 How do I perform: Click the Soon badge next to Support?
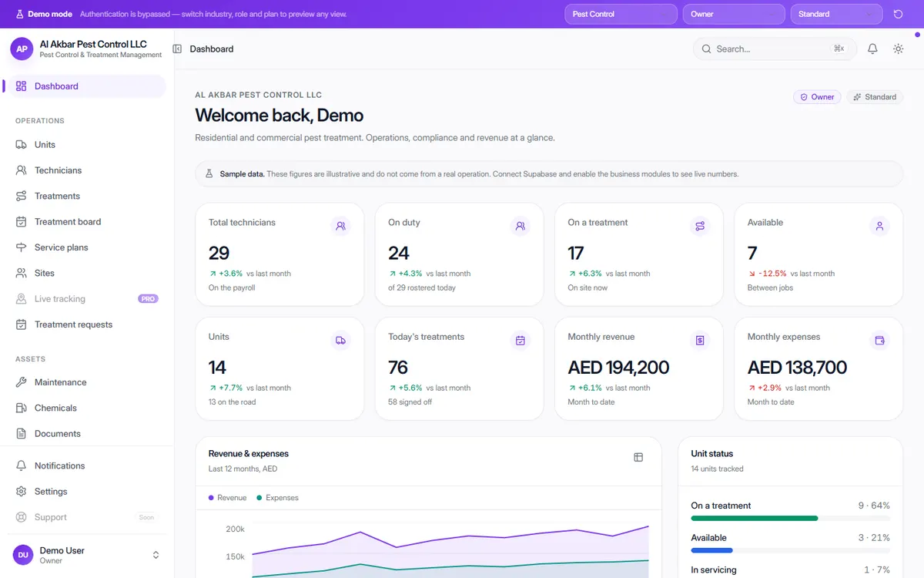click(146, 517)
